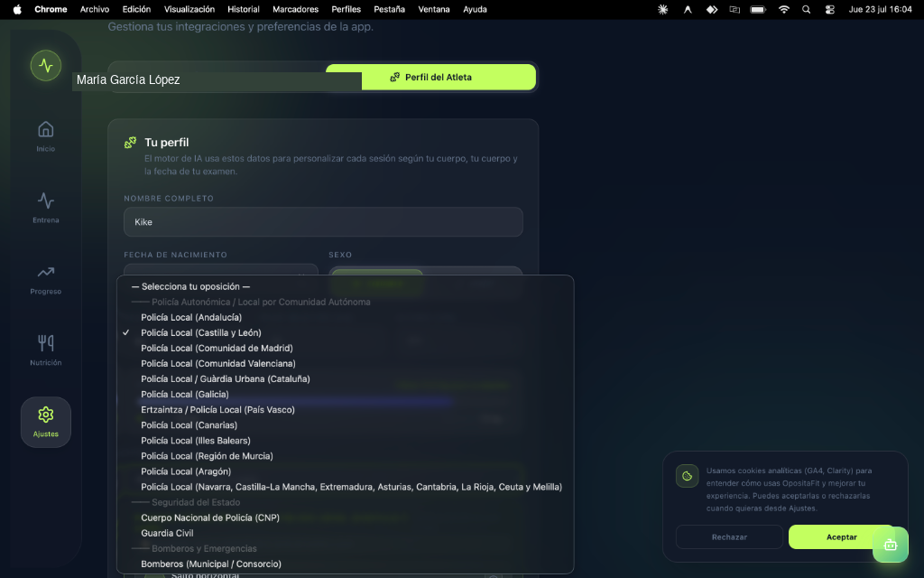924x578 pixels.
Task: Open the Inicio home icon in sidebar
Action: (45, 129)
